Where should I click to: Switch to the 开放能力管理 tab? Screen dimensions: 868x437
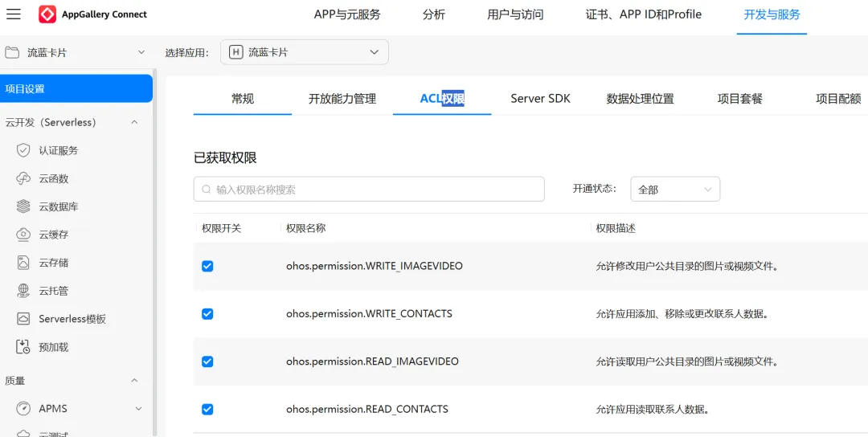tap(342, 99)
